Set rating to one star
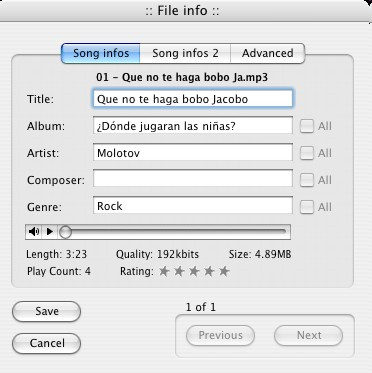This screenshot has height=373, width=372. tap(164, 271)
